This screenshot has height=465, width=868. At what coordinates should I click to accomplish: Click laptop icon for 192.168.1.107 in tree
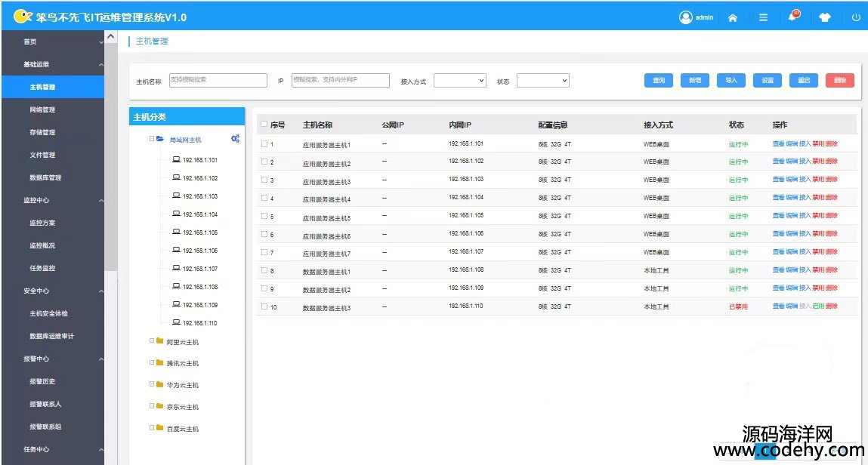176,268
